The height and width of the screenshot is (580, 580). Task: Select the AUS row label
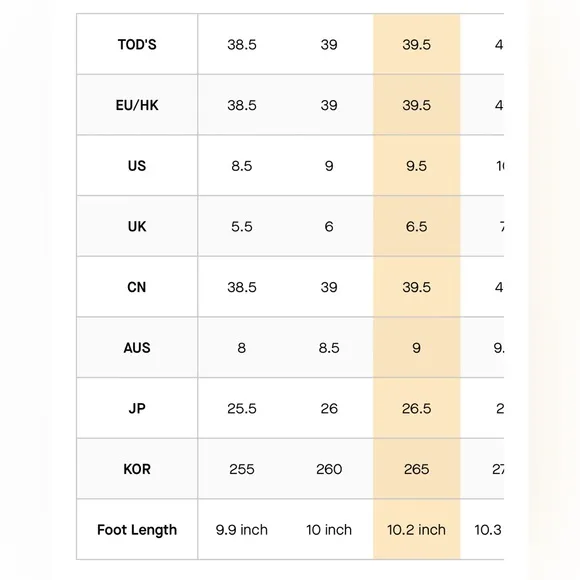point(137,348)
